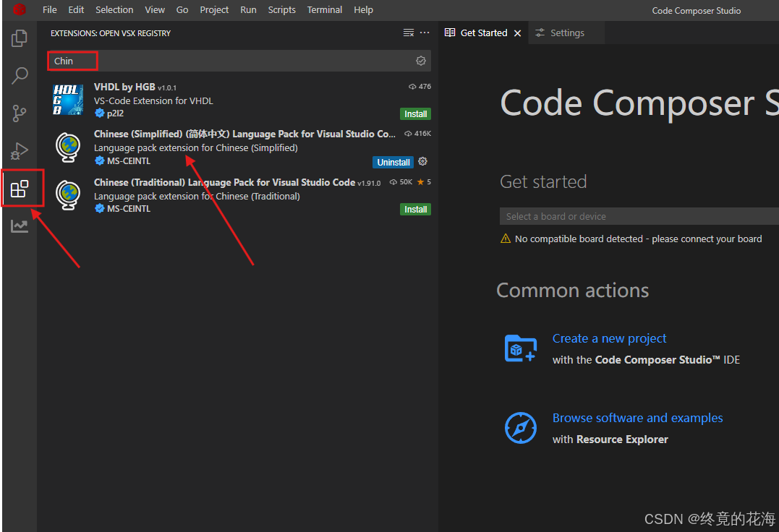The height and width of the screenshot is (532, 779).
Task: Click the No compatible board detected message
Action: (x=639, y=239)
